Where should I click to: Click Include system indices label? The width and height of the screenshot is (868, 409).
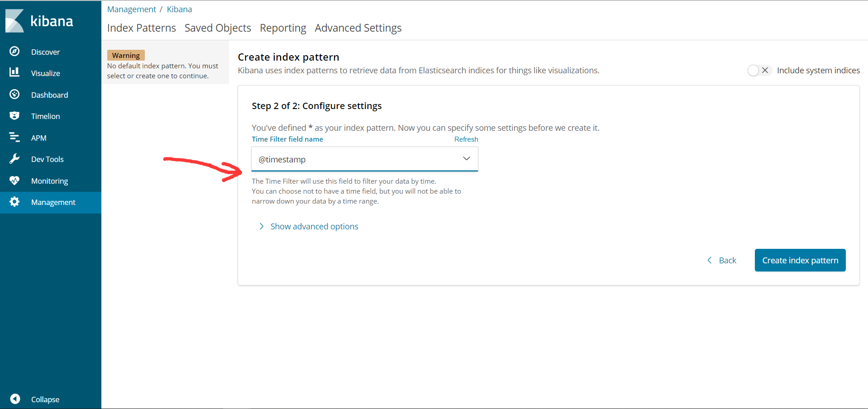coord(818,70)
